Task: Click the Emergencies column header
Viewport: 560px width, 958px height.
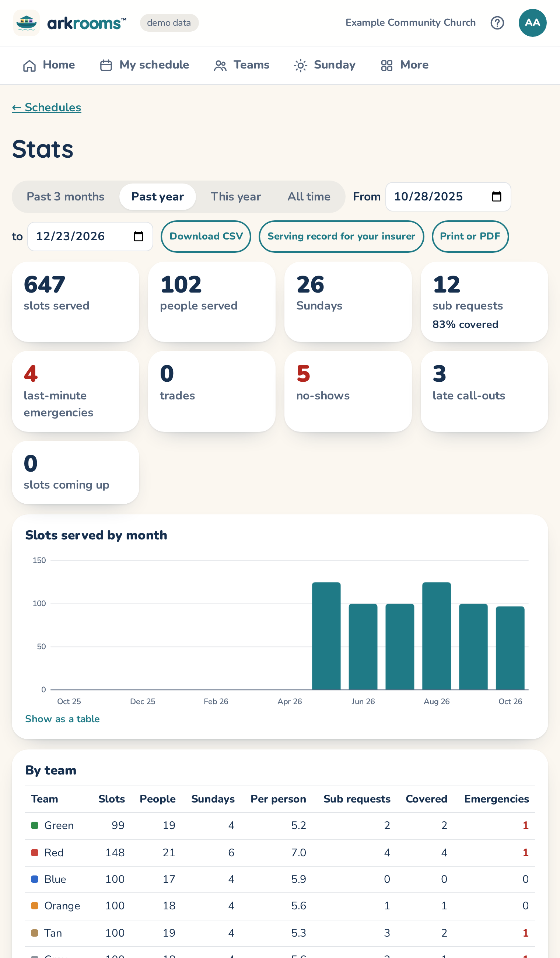Action: point(497,799)
